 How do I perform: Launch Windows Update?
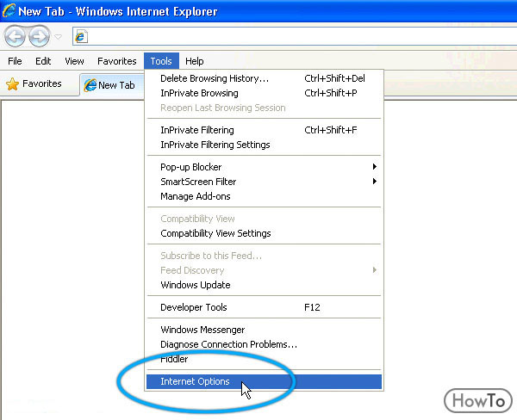click(264, 285)
